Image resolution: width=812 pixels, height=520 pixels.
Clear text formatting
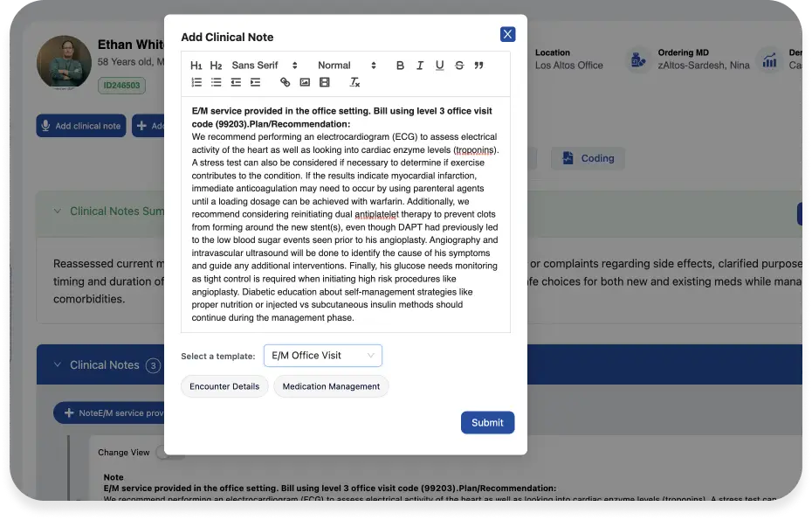[354, 82]
